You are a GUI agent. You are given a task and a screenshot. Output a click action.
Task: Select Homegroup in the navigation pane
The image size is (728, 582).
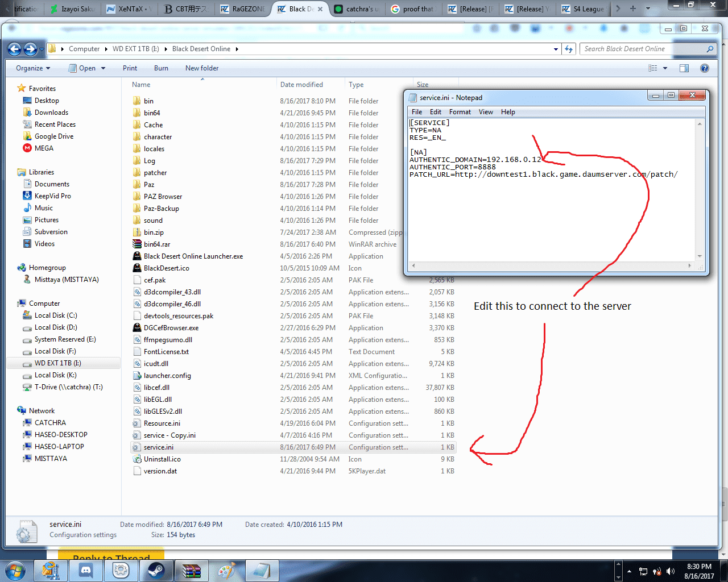tap(47, 268)
